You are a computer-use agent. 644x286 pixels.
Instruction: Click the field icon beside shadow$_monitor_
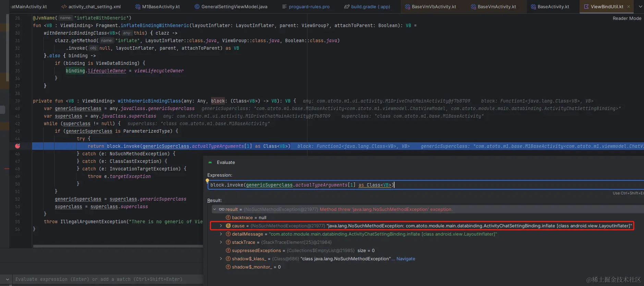point(228,267)
